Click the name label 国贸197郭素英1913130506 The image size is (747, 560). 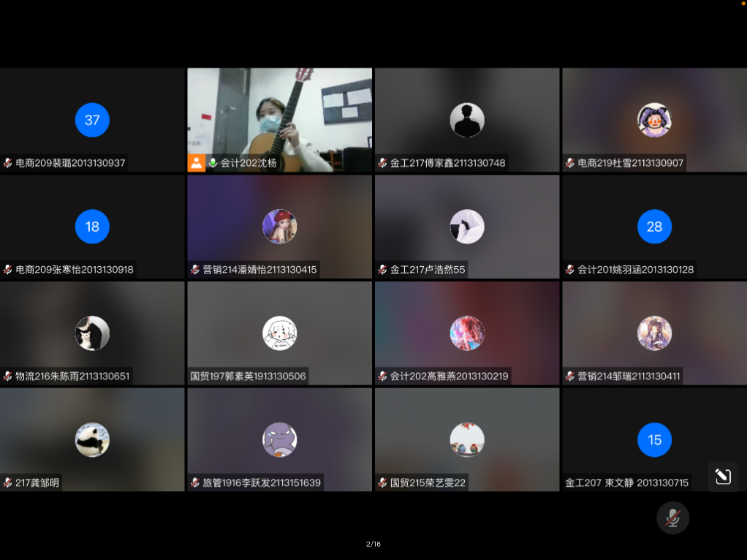[x=249, y=377]
